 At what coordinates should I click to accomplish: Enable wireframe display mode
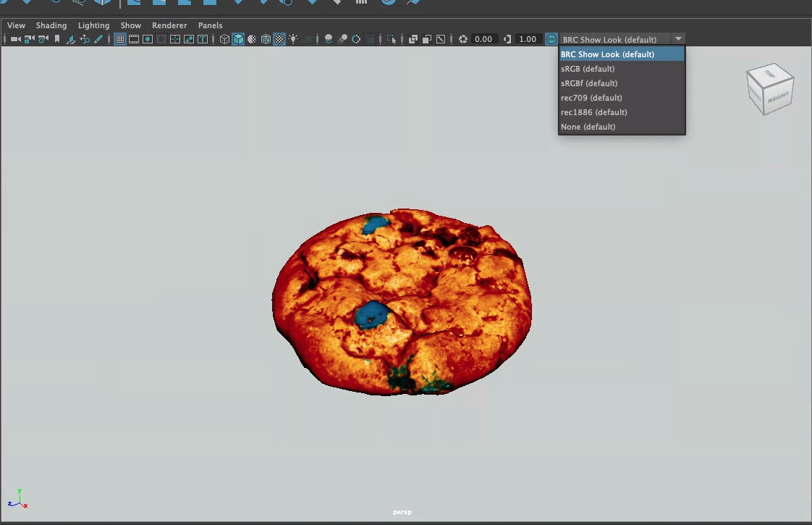coord(224,39)
